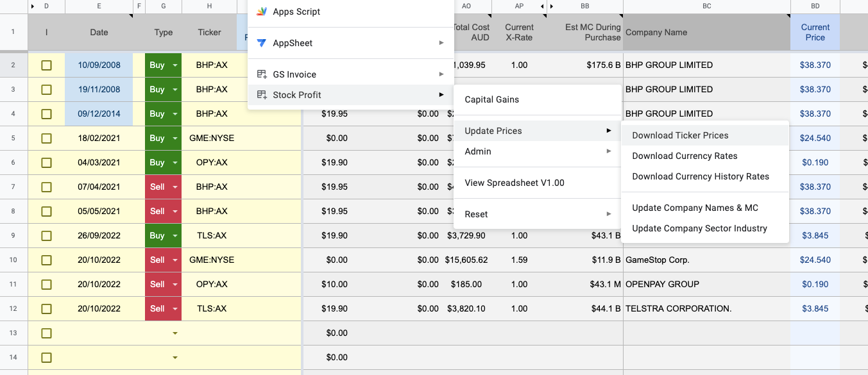This screenshot has width=868, height=375.
Task: Tick the checkbox in row 2
Action: (x=46, y=65)
